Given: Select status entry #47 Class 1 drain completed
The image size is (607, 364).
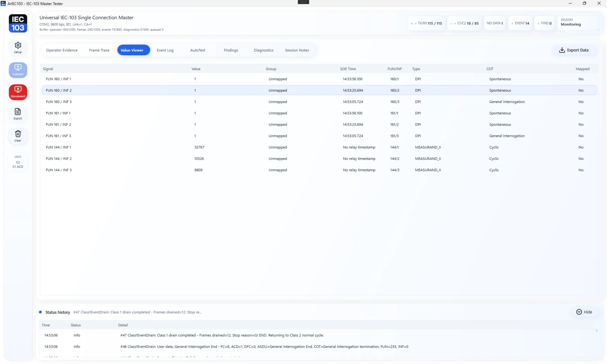Looking at the screenshot, I should point(317,335).
